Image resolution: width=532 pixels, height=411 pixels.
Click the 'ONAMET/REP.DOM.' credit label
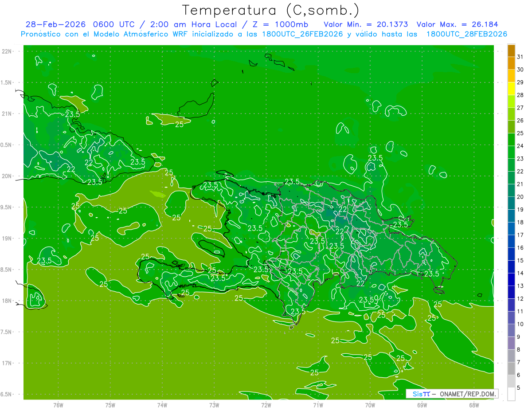(x=467, y=394)
